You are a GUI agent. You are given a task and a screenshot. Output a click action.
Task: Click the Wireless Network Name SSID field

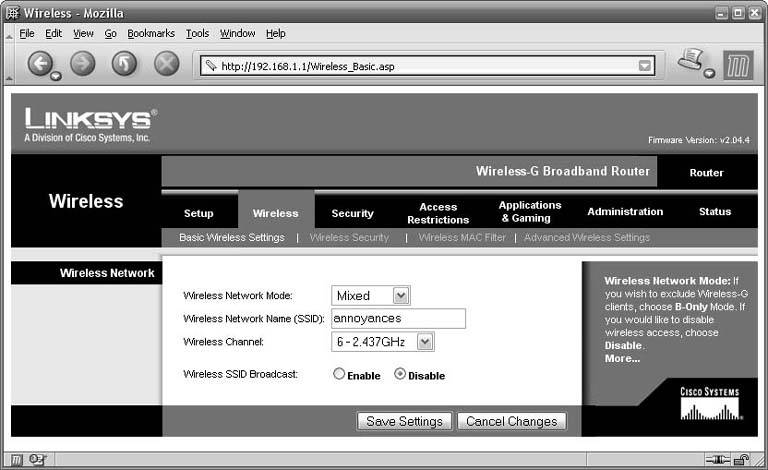[398, 318]
